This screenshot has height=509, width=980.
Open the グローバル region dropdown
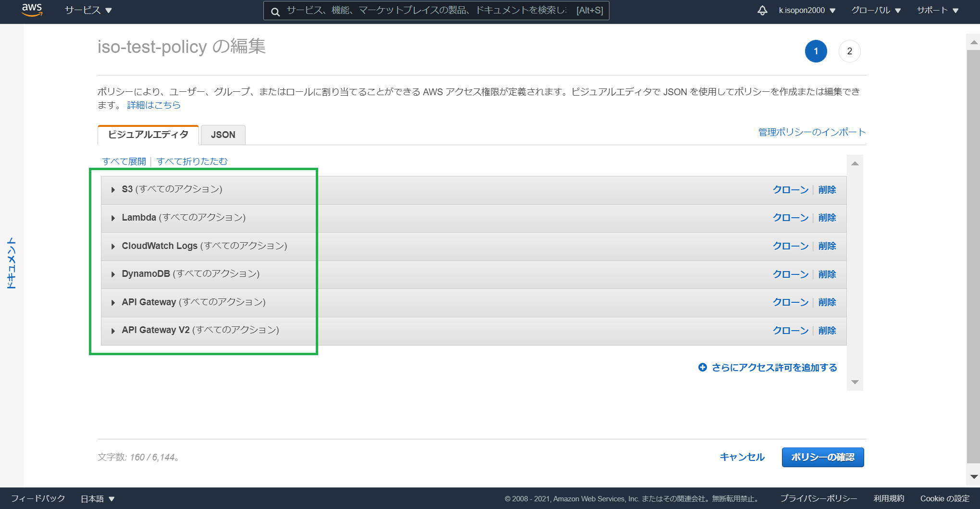click(x=875, y=10)
